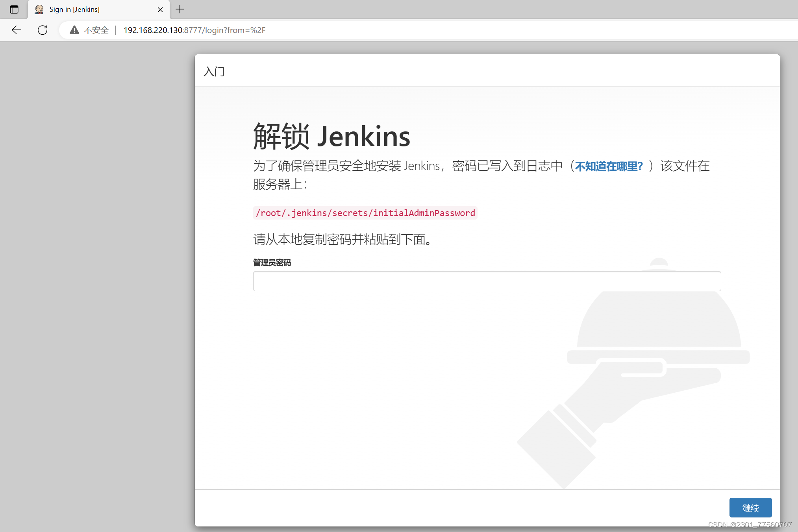Focus the 管理员密码 password input field

(487, 281)
